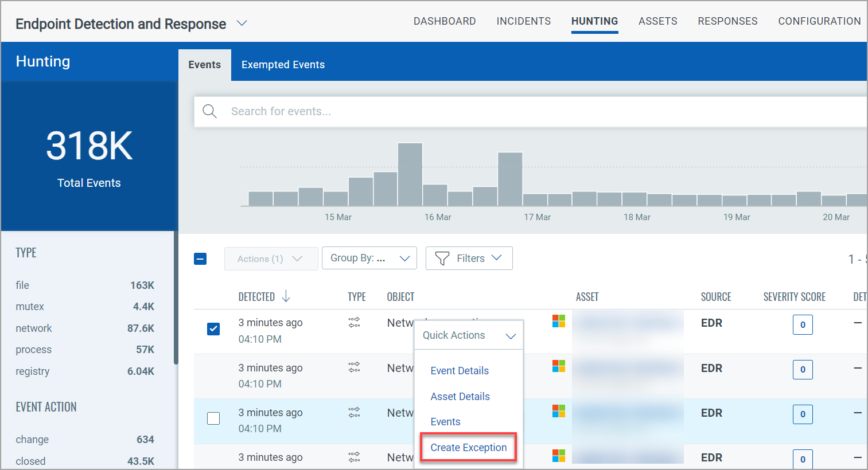The height and width of the screenshot is (470, 868).
Task: Uncheck the first event row checkbox
Action: [x=213, y=329]
